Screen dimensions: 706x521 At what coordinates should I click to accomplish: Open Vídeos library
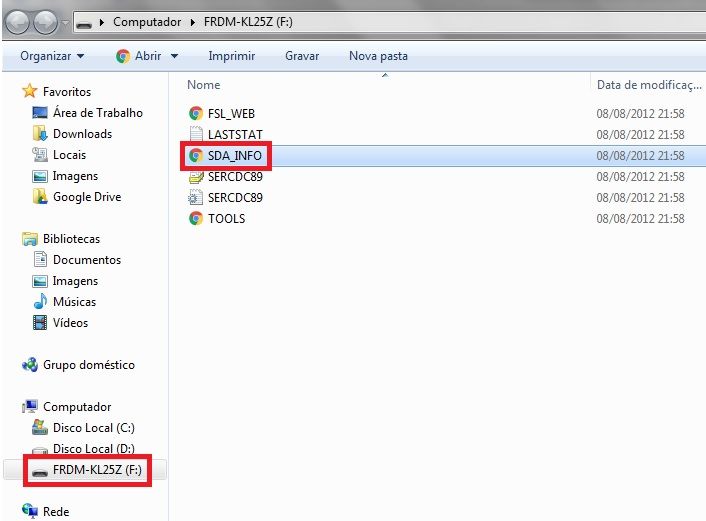pyautogui.click(x=70, y=323)
